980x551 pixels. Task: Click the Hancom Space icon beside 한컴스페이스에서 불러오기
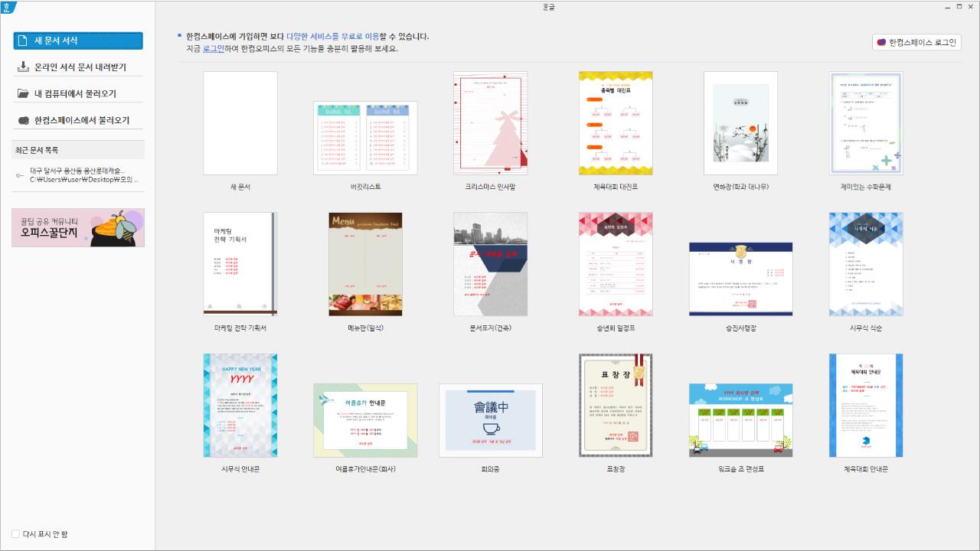(22, 119)
